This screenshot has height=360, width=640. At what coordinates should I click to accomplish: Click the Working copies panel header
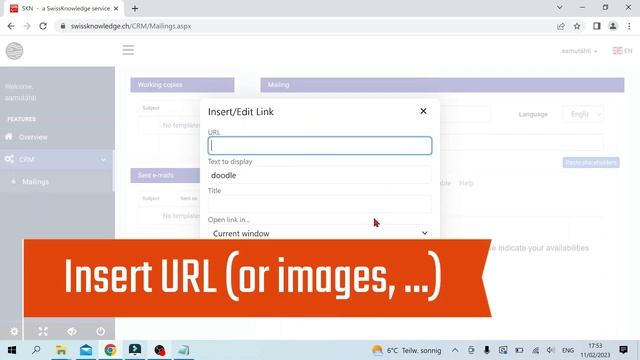tap(182, 85)
